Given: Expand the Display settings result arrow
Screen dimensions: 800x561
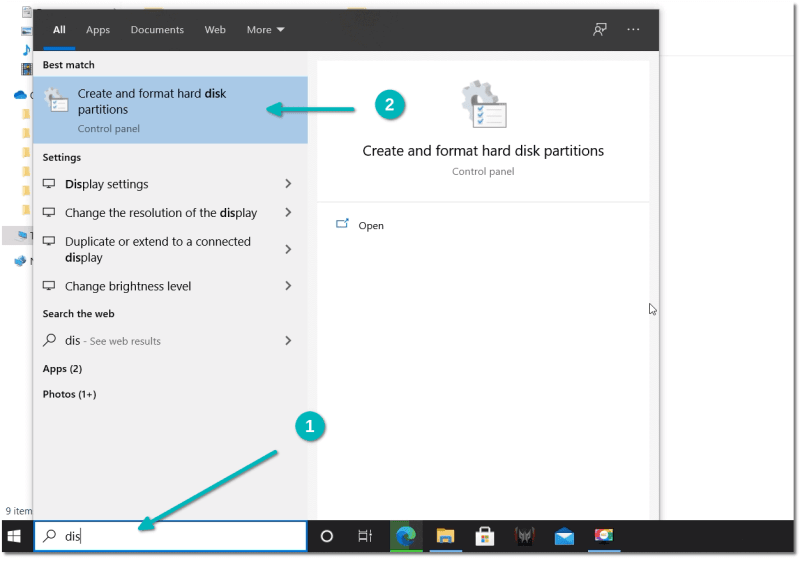Looking at the screenshot, I should 288,184.
